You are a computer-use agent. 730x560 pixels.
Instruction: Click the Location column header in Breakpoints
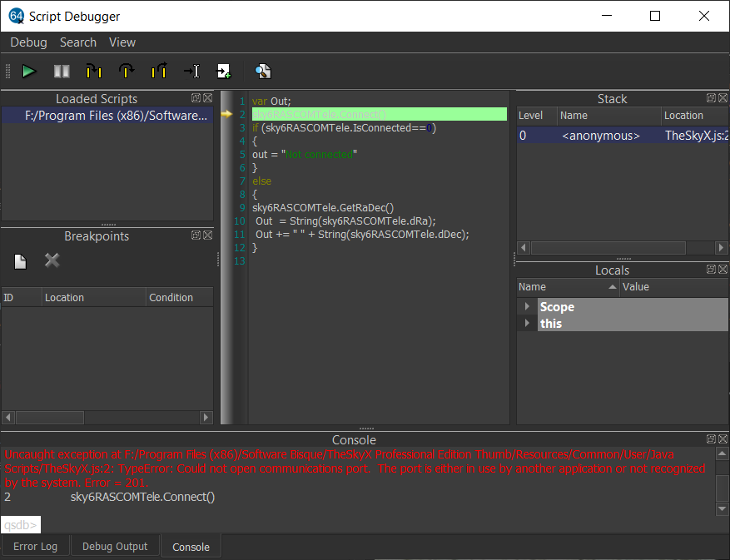pyautogui.click(x=93, y=297)
